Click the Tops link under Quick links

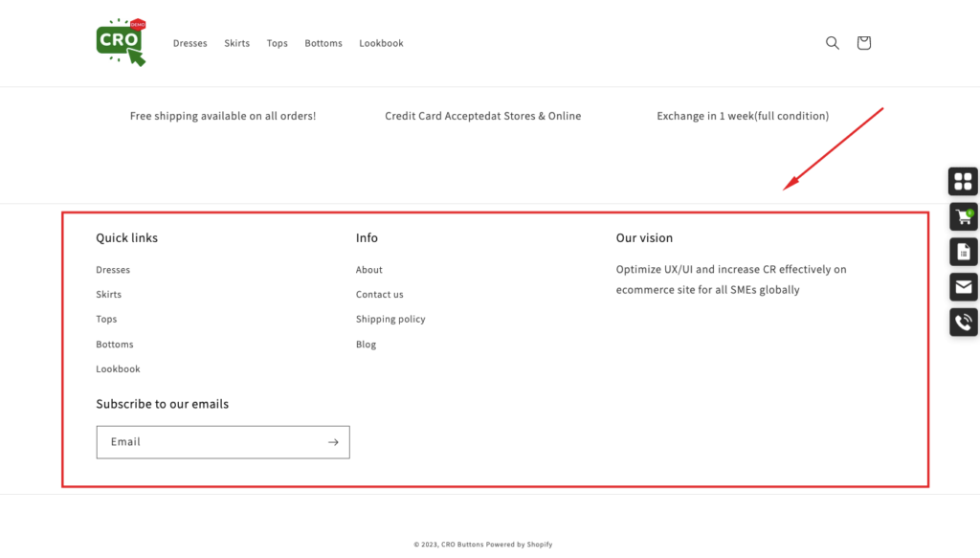[x=106, y=320]
